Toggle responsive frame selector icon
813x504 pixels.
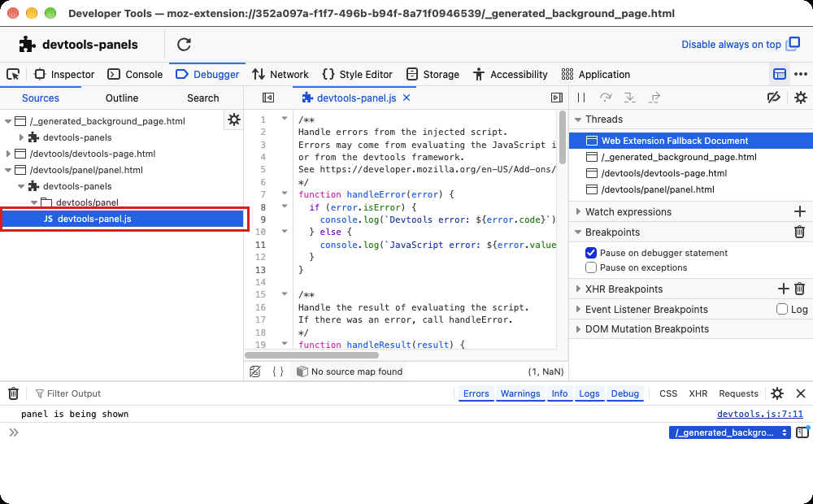pyautogui.click(x=780, y=74)
